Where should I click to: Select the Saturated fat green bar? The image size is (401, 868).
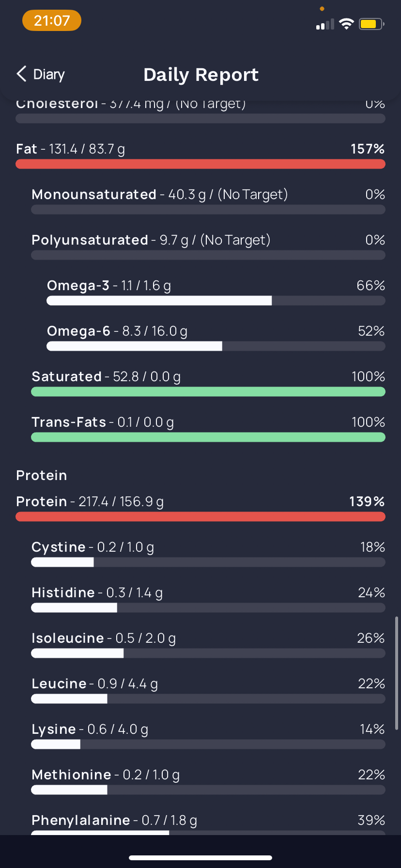208,392
